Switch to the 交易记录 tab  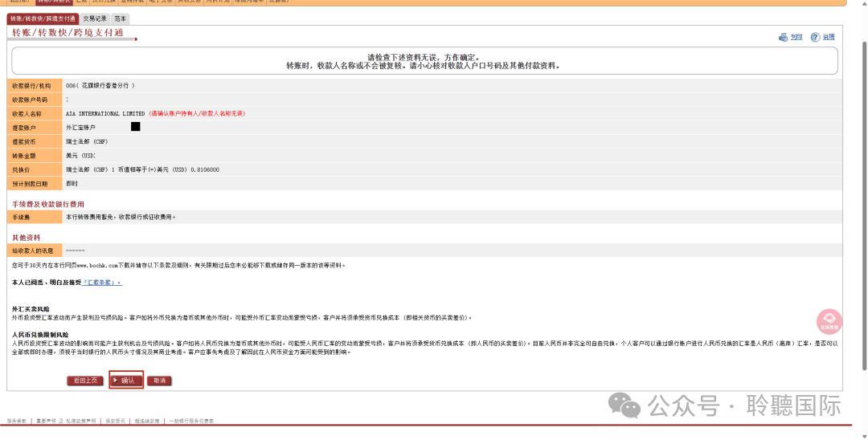(95, 18)
